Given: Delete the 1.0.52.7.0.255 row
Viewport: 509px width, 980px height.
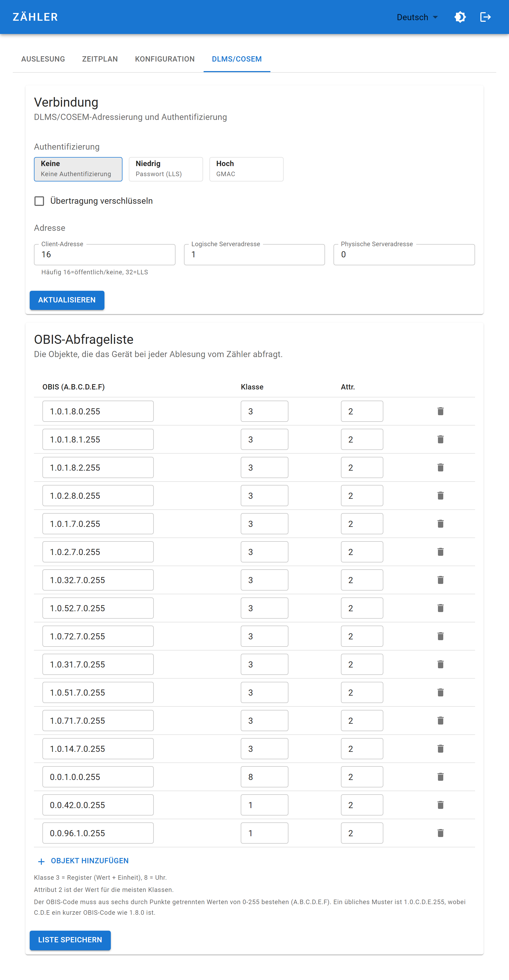Looking at the screenshot, I should (440, 608).
